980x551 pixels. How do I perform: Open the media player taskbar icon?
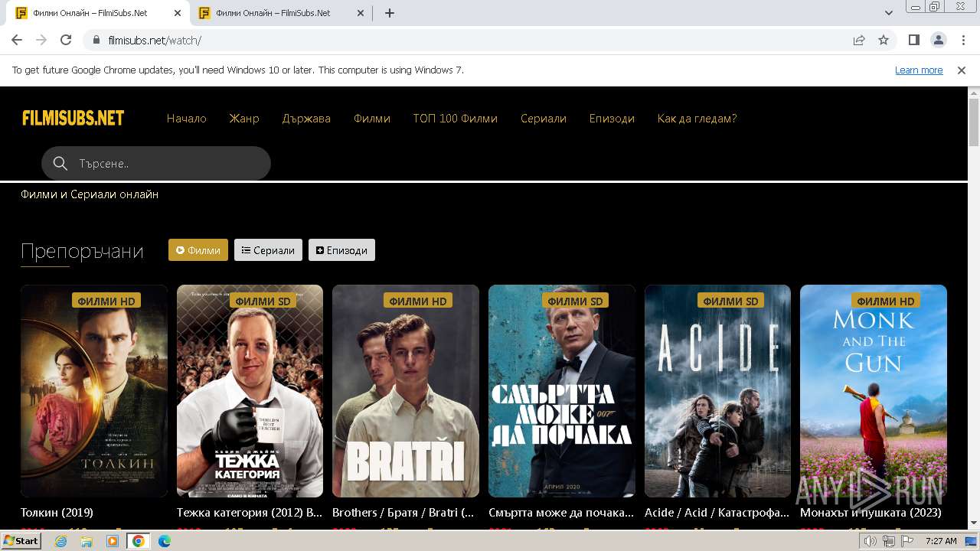112,541
